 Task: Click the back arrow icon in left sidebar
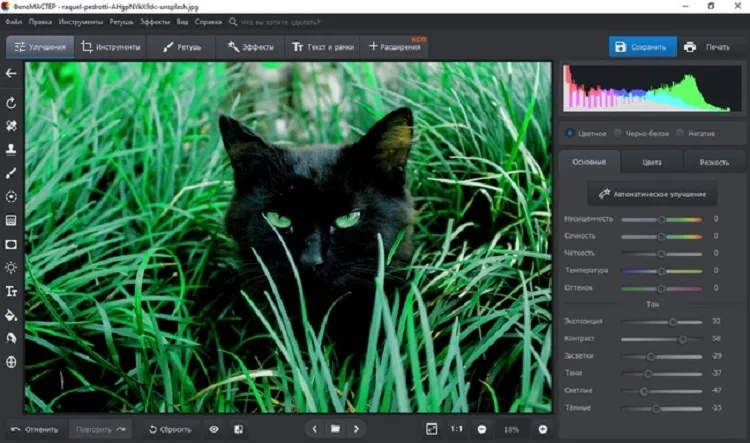coord(11,73)
